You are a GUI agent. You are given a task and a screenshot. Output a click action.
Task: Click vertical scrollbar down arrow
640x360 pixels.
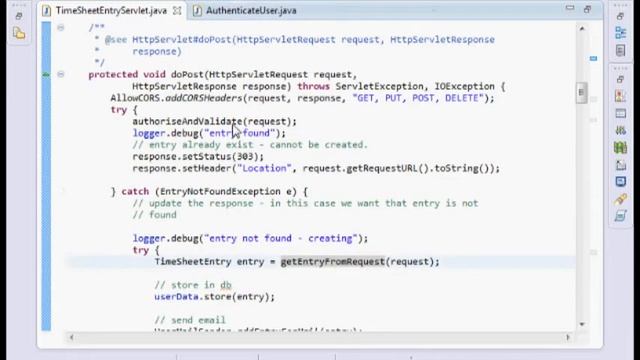[x=582, y=324]
